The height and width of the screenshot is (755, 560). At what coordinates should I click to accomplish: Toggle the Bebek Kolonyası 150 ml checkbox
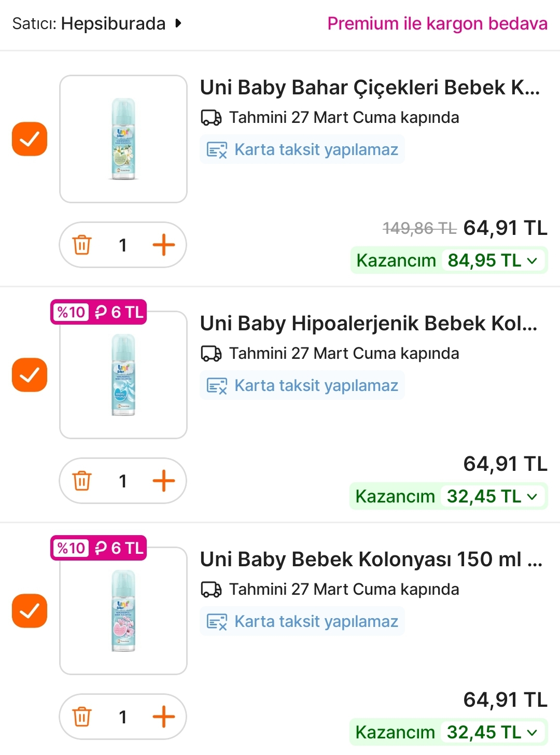pyautogui.click(x=30, y=611)
